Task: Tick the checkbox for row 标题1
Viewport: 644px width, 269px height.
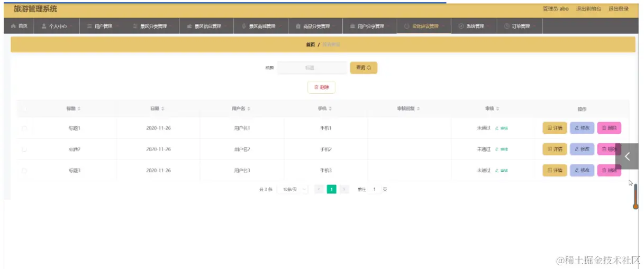Action: pyautogui.click(x=24, y=128)
